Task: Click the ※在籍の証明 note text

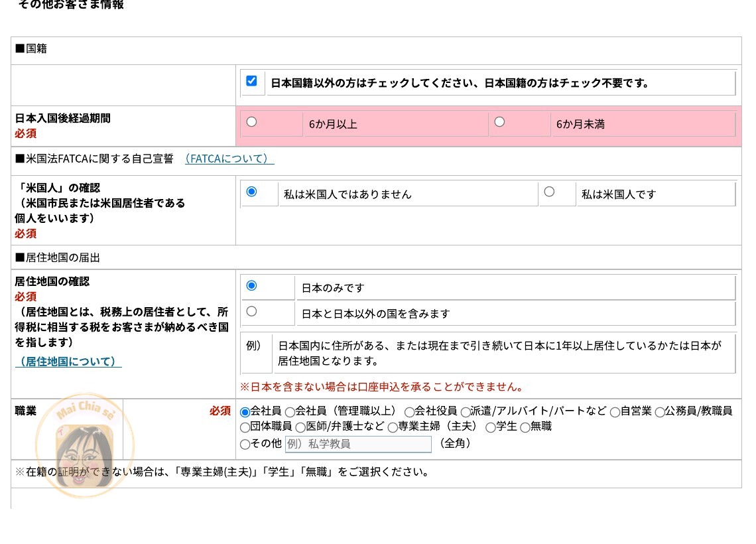Action: (x=222, y=472)
